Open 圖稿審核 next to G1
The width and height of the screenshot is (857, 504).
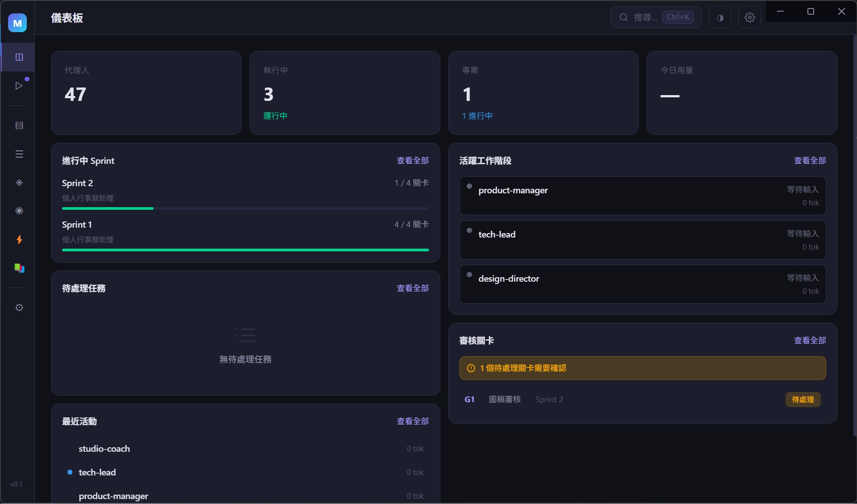(x=505, y=399)
